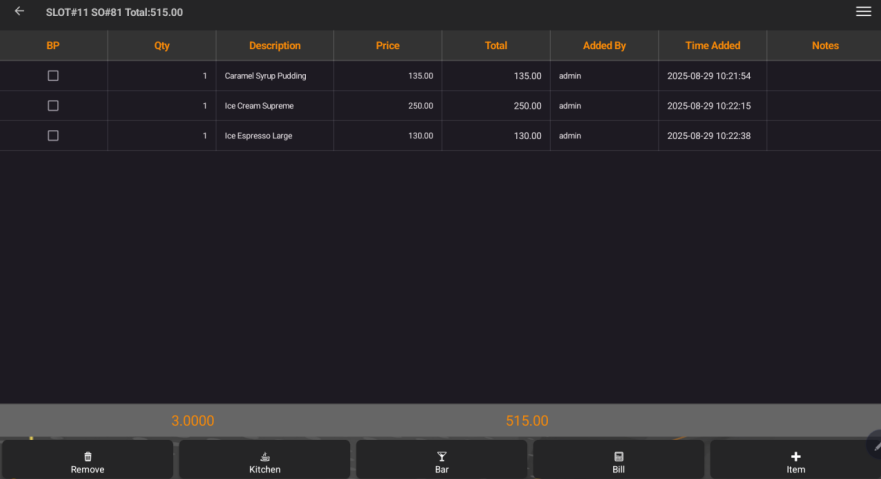Image resolution: width=881 pixels, height=479 pixels.
Task: Click the Time Added column header
Action: [x=712, y=46]
